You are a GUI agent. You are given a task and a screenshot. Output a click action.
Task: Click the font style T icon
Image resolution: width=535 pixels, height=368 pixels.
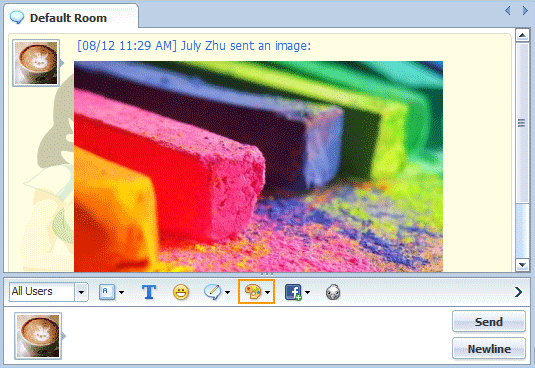click(149, 292)
